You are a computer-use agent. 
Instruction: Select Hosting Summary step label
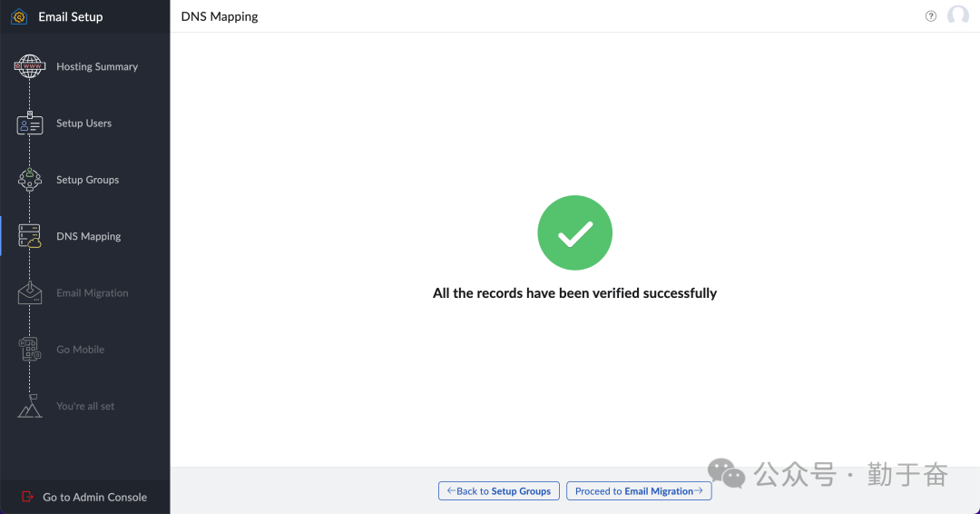tap(97, 67)
